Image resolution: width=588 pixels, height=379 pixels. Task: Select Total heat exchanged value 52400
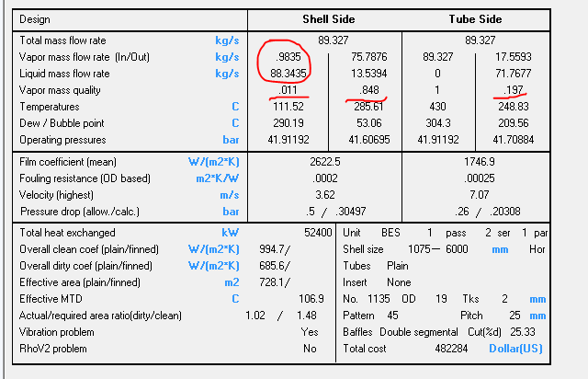click(x=310, y=234)
